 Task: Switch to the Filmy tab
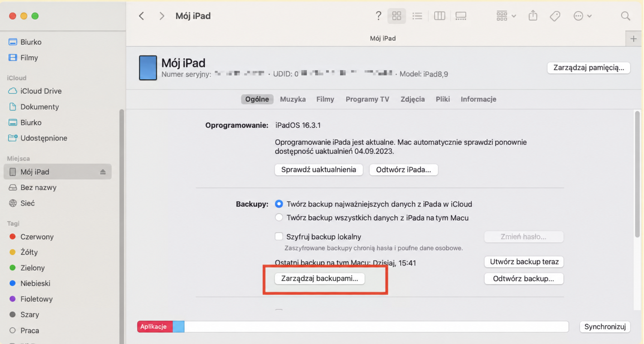[x=325, y=99]
